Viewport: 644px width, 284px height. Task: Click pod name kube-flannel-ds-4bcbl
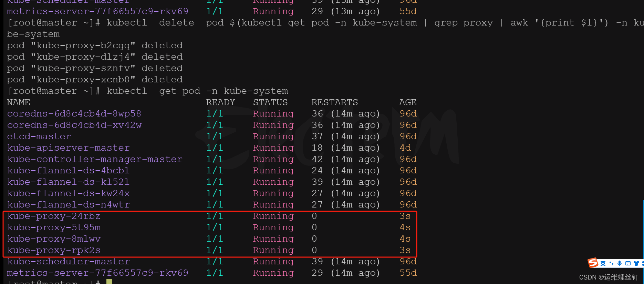(x=68, y=171)
